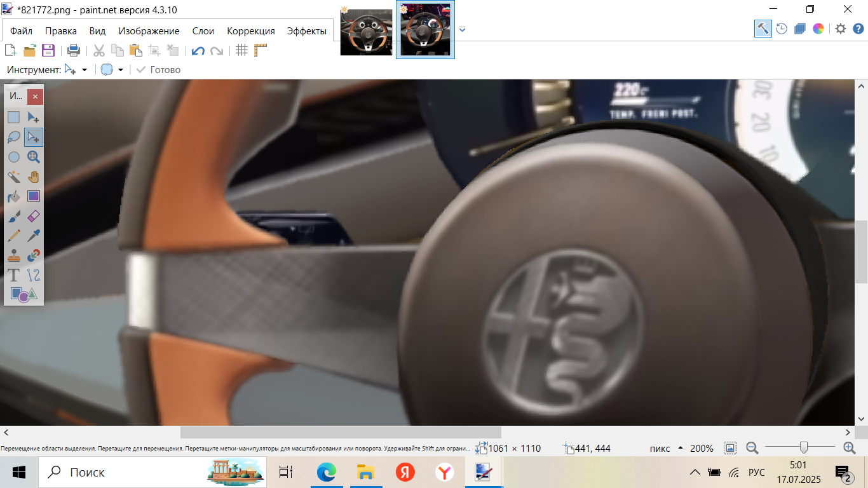868x488 pixels.
Task: Toggle the History window button
Action: pyautogui.click(x=782, y=29)
